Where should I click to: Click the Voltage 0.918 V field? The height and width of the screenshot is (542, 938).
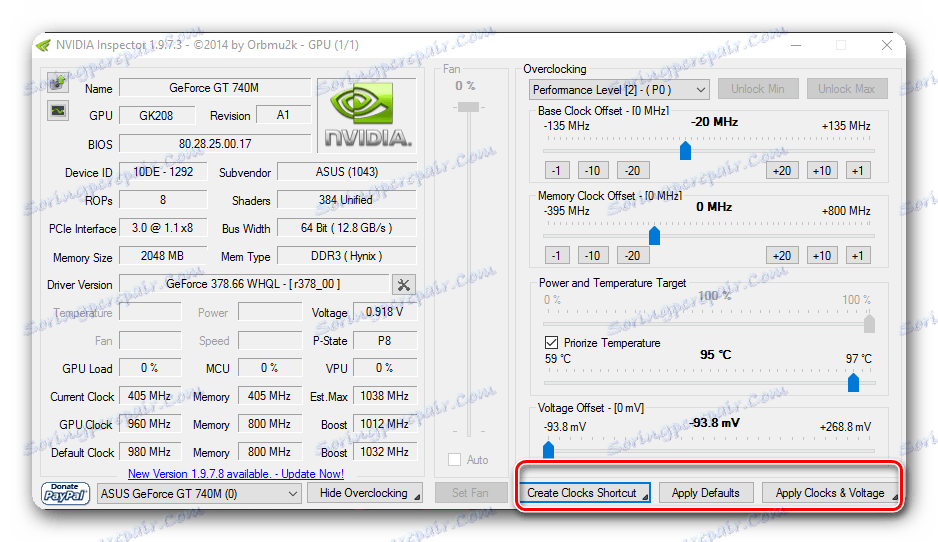[x=385, y=312]
